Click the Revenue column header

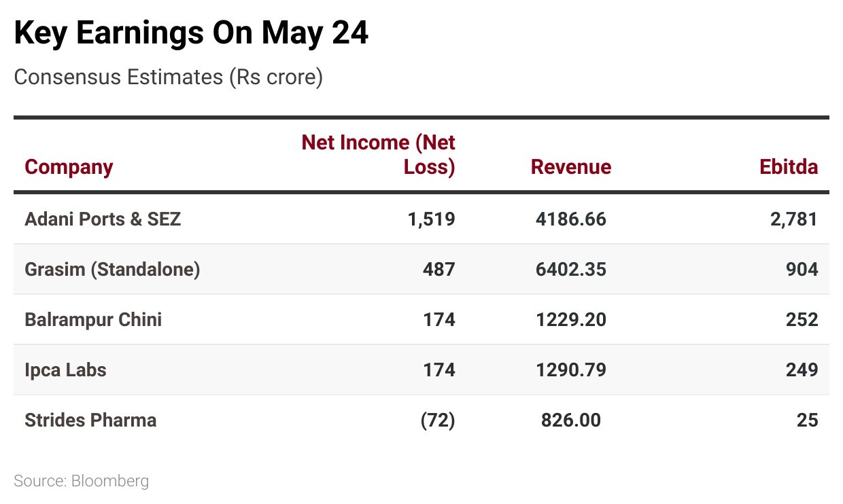tap(570, 167)
